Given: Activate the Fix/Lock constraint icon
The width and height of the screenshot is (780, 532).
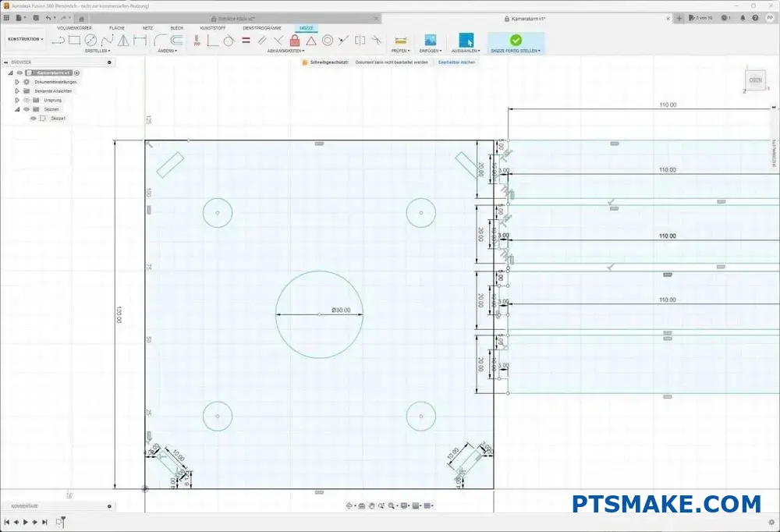Looking at the screenshot, I should 295,40.
